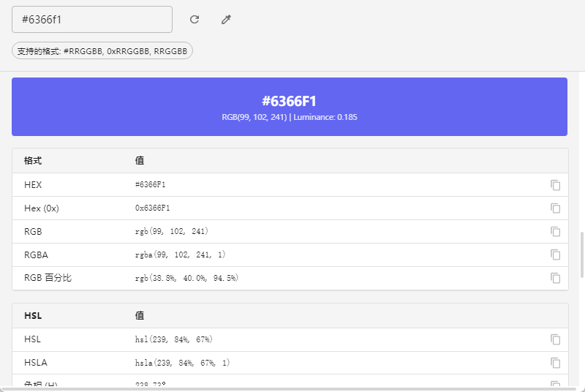Image resolution: width=585 pixels, height=392 pixels.
Task: Copy the HSLA value to clipboard
Action: tap(555, 363)
